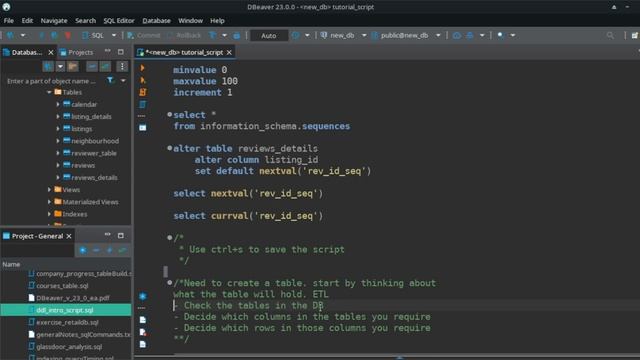Image resolution: width=640 pixels, height=360 pixels.
Task: Select the listing_details table
Action: tap(87, 117)
